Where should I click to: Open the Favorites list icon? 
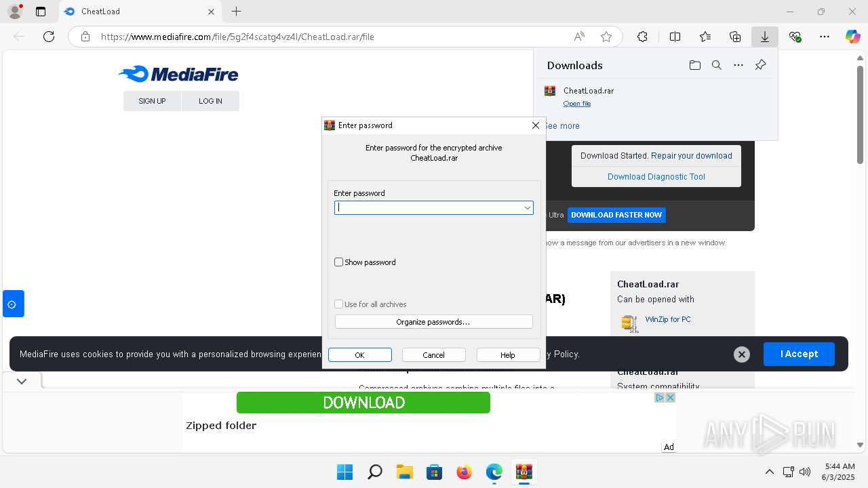tap(705, 37)
